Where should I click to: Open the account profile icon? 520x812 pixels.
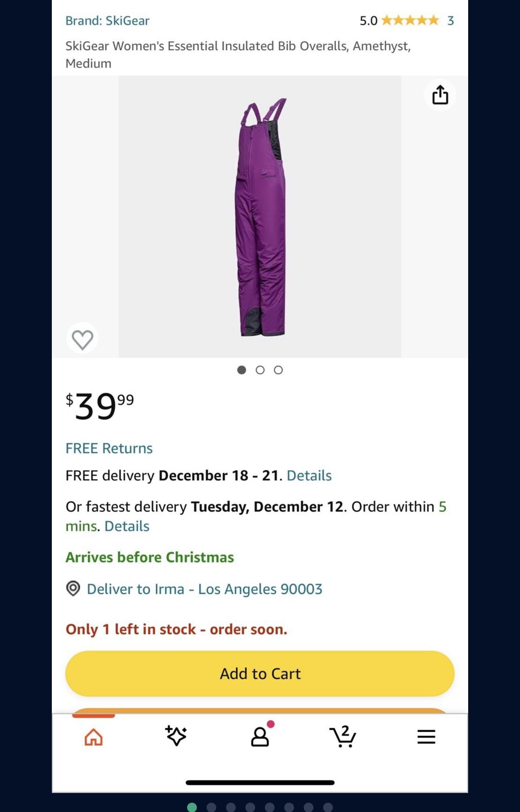(x=260, y=737)
